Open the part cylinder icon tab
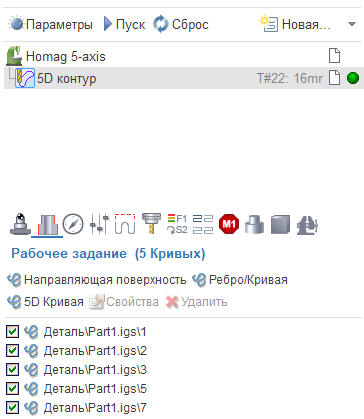364x419 pixels. pyautogui.click(x=254, y=224)
